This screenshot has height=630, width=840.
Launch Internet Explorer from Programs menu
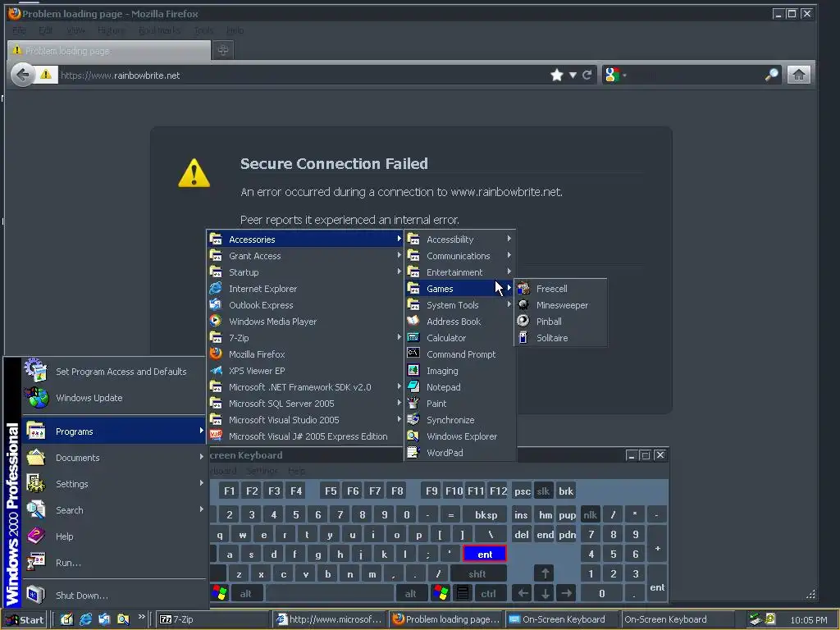click(305, 289)
